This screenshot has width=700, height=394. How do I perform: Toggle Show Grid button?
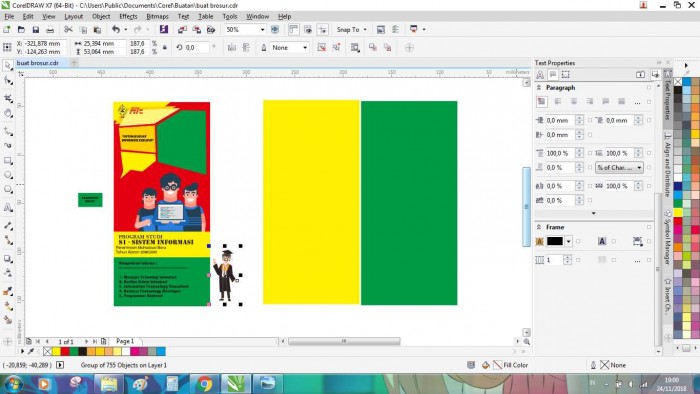(308, 29)
